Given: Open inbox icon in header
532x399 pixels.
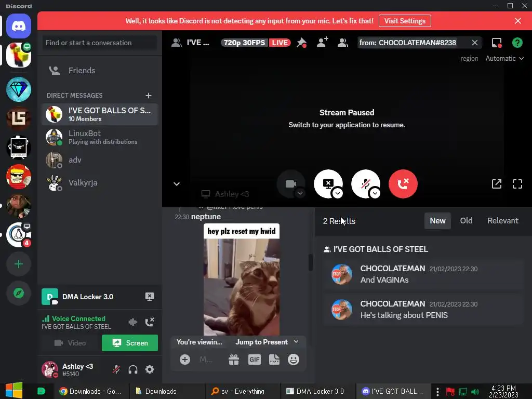Looking at the screenshot, I should [x=497, y=43].
